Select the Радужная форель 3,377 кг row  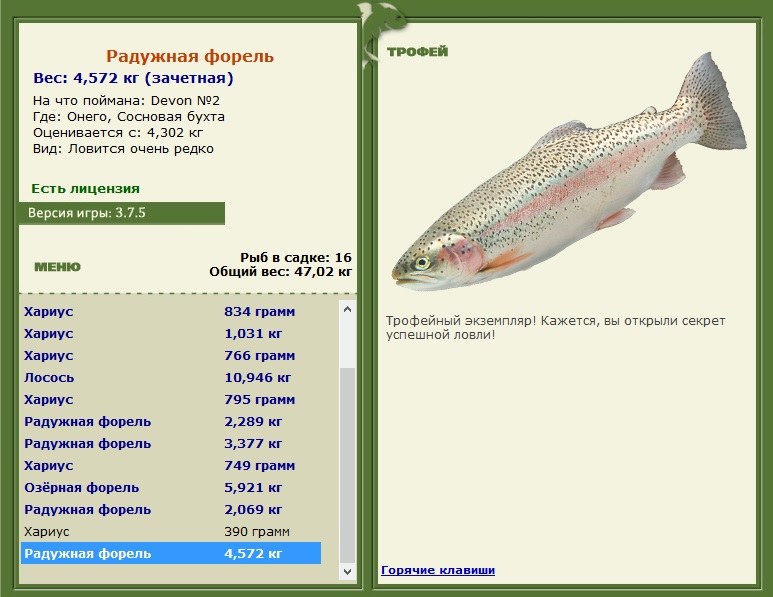coord(171,444)
